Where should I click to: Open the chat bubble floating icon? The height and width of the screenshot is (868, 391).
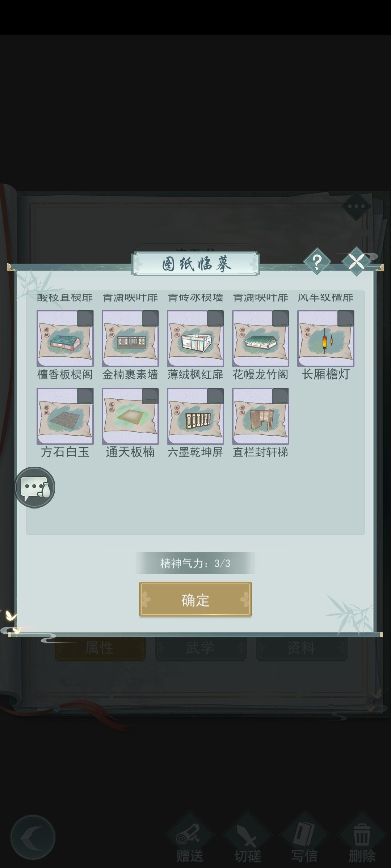[35, 487]
